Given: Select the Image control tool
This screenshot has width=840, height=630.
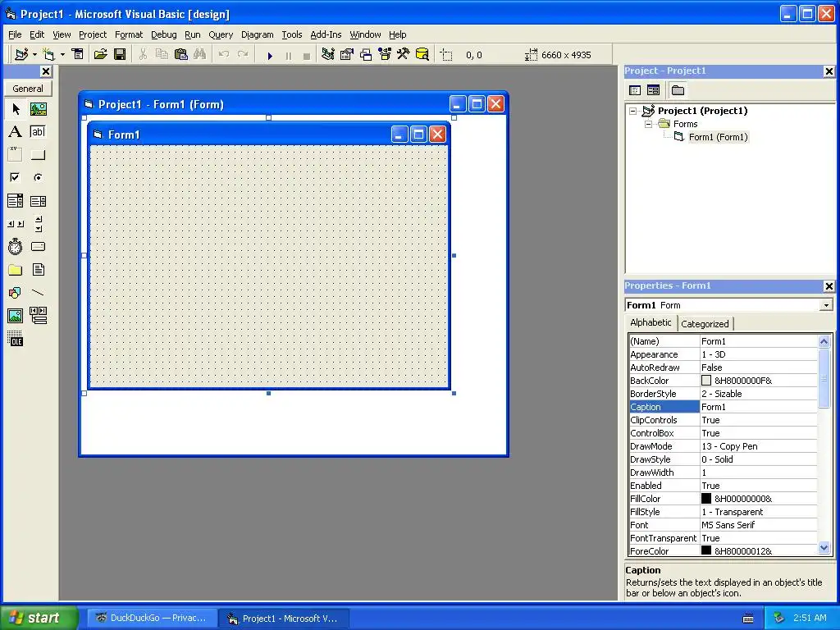Looking at the screenshot, I should [16, 316].
